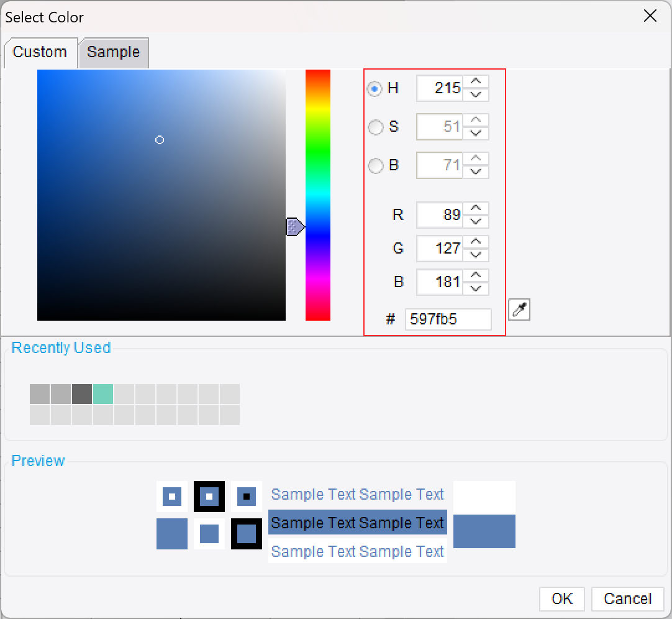
Task: Decrease the G value 127 with down arrow
Action: coord(476,255)
